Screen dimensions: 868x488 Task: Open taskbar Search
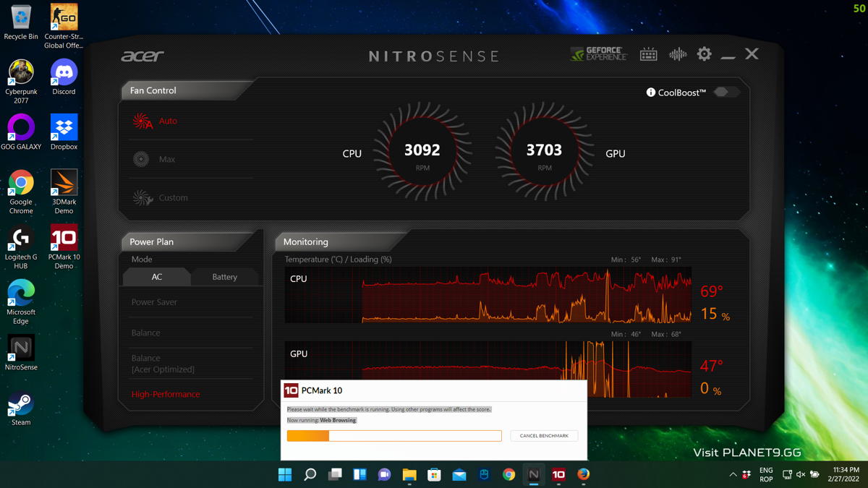tap(310, 474)
